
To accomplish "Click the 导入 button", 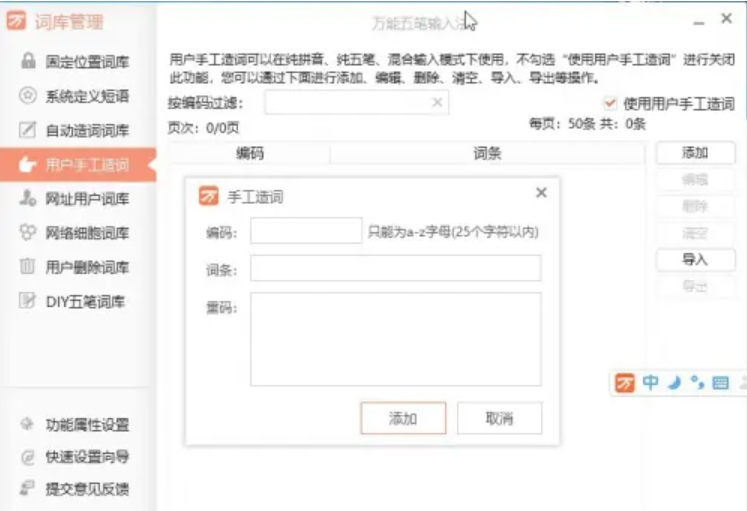I will click(x=695, y=259).
